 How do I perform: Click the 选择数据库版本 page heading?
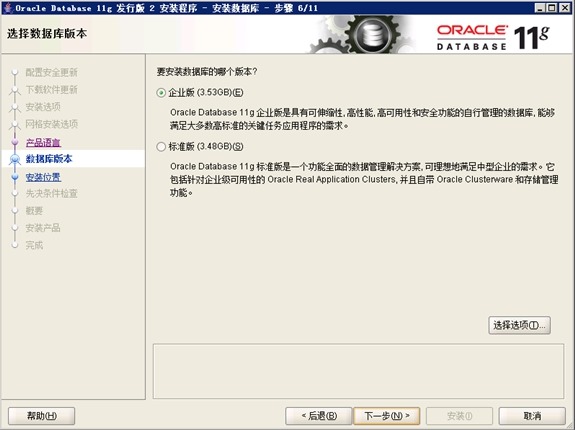47,34
